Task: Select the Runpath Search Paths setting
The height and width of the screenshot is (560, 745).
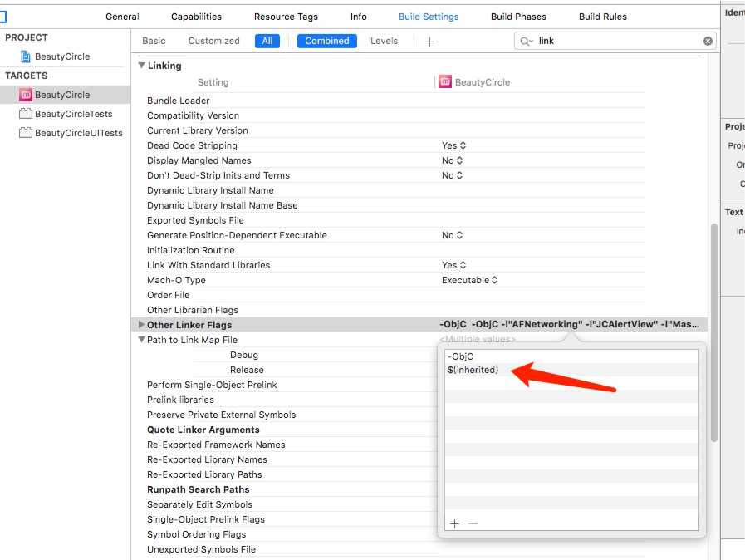Action: (198, 489)
